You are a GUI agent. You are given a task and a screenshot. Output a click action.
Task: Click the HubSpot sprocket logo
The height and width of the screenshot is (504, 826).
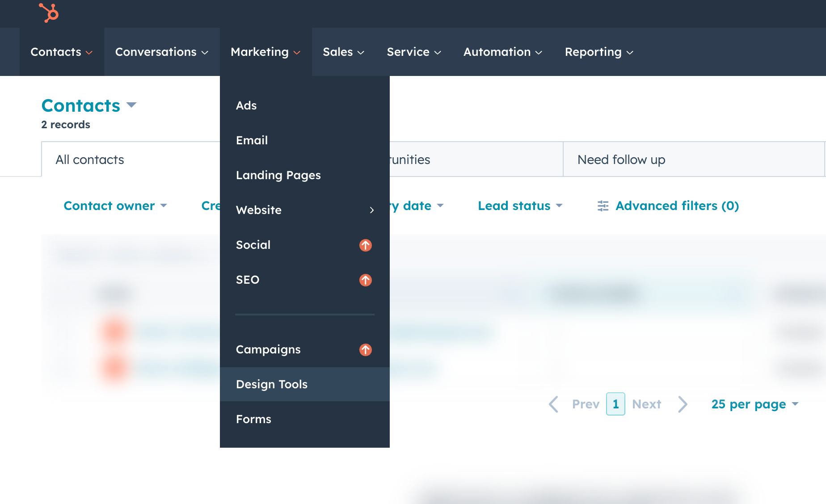pyautogui.click(x=49, y=13)
